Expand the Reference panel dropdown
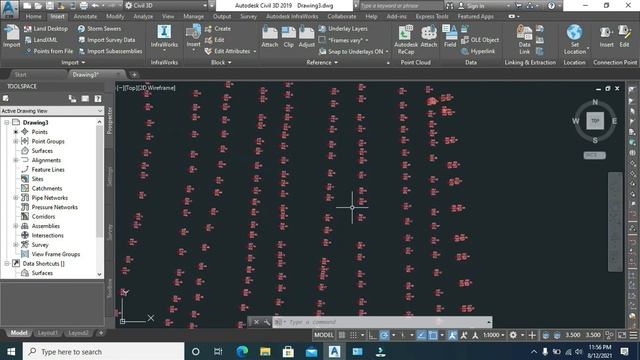This screenshot has width=640, height=360. coord(322,62)
